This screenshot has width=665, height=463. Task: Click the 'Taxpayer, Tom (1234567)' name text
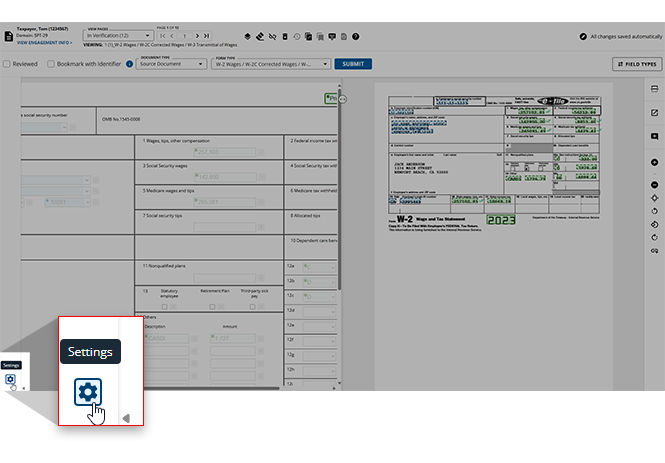click(42, 29)
